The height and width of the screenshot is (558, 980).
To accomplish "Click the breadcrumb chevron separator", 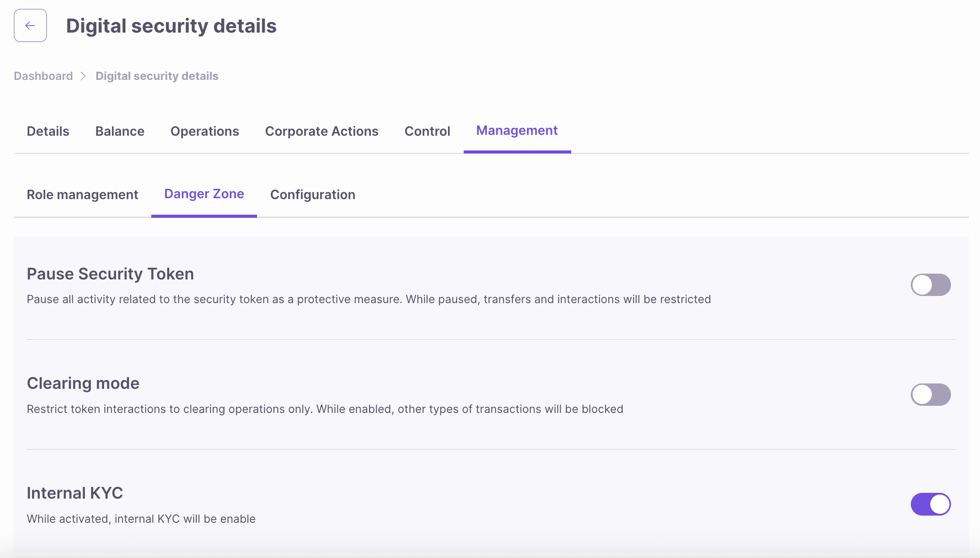I will click(83, 76).
